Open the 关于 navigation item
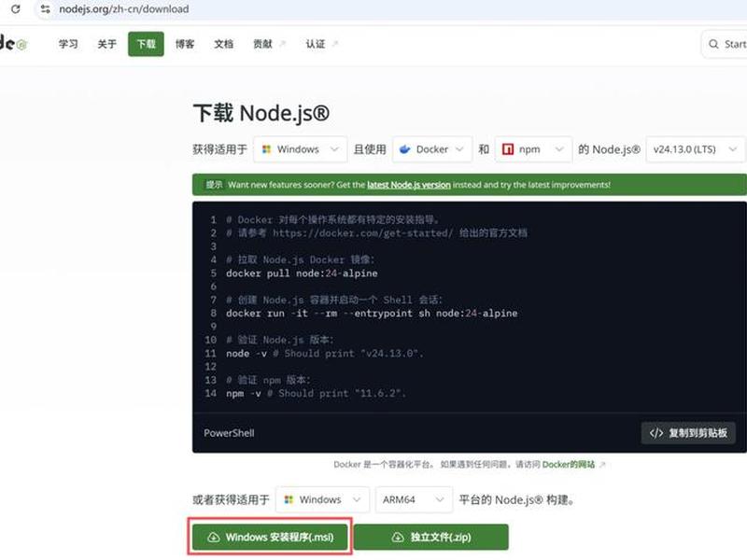Screen dimensions: 747x560 (x=106, y=44)
